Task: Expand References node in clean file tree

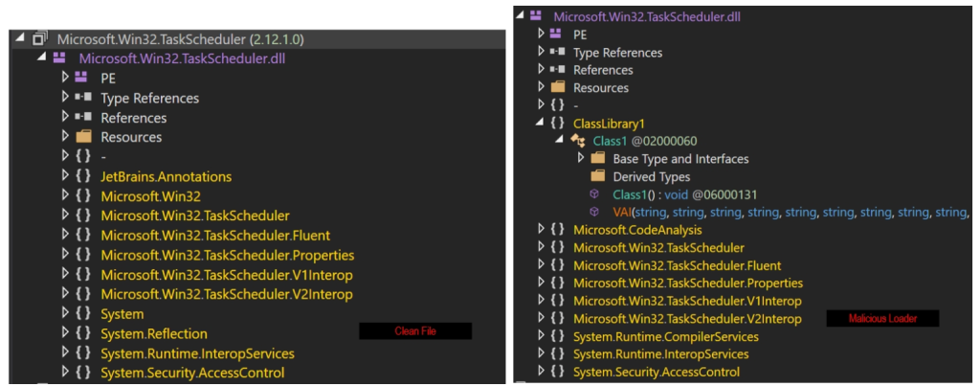Action: click(65, 117)
